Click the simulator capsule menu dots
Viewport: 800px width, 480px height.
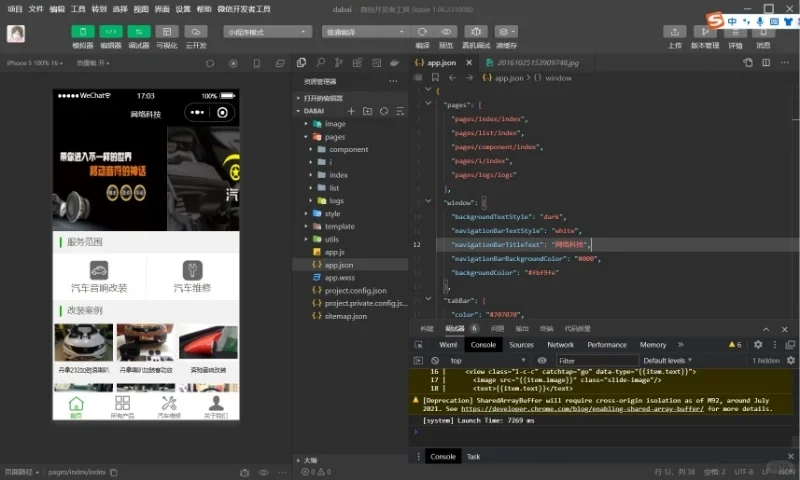click(x=197, y=113)
